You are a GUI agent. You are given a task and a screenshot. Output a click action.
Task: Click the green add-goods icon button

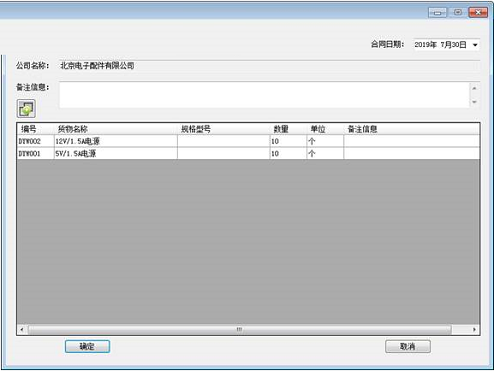pos(26,109)
